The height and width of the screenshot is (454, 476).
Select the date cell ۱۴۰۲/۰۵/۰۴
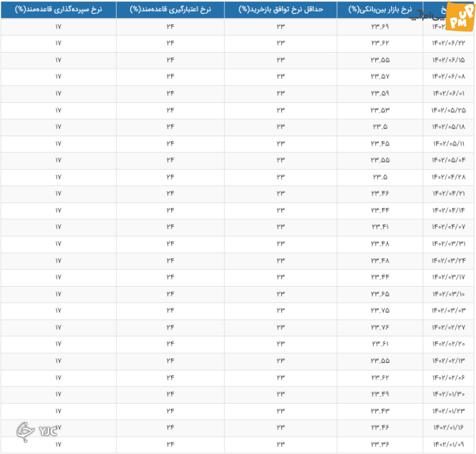click(449, 160)
